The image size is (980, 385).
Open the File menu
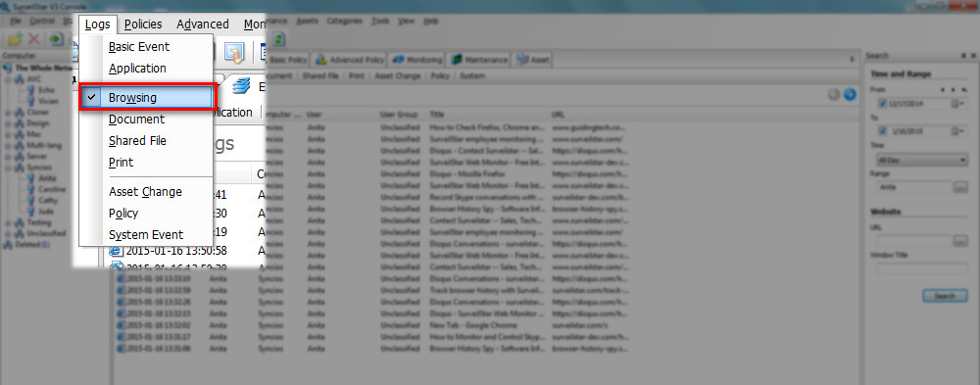pos(15,21)
